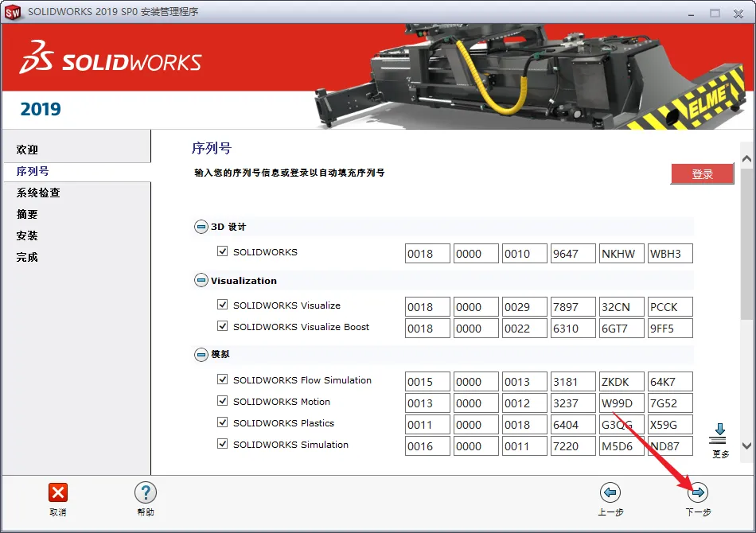Click the SOLIDWORKS Visualize Boost label
The image size is (756, 533).
(302, 327)
